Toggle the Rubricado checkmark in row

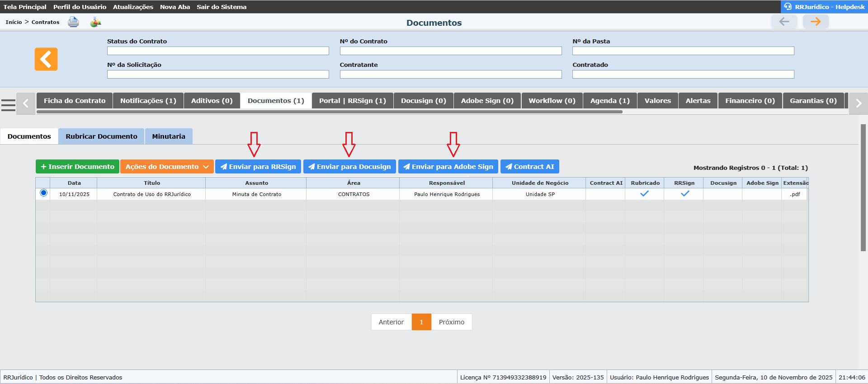point(644,194)
